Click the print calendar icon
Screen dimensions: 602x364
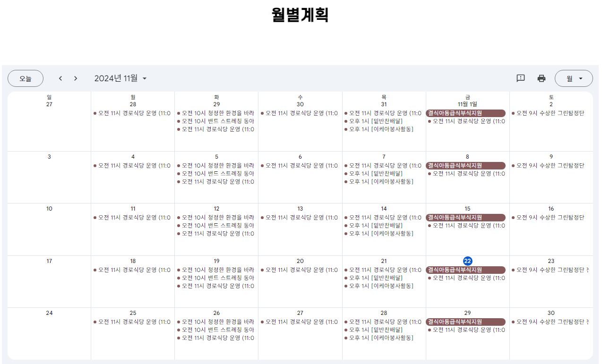tap(542, 78)
